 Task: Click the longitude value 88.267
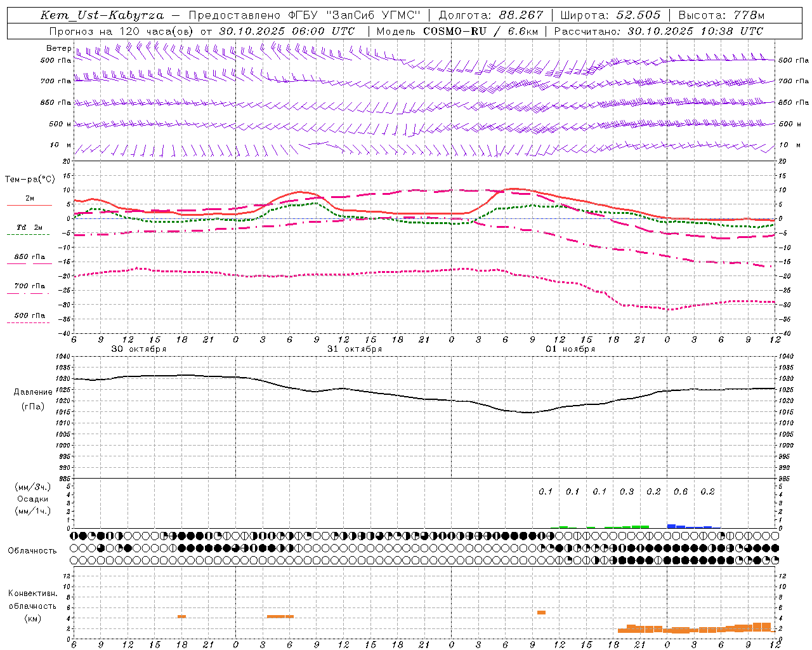coord(522,15)
